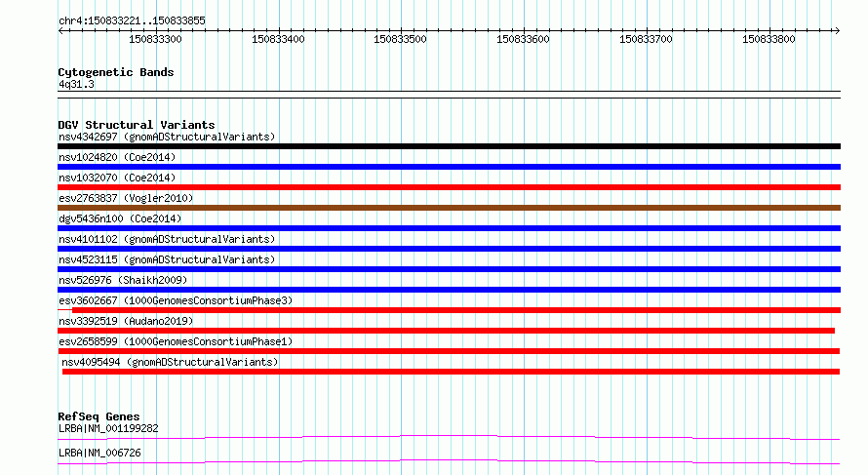Open the nsv4095494 (gnomADStructuralVariants) label
This screenshot has width=868, height=475.
pos(170,362)
